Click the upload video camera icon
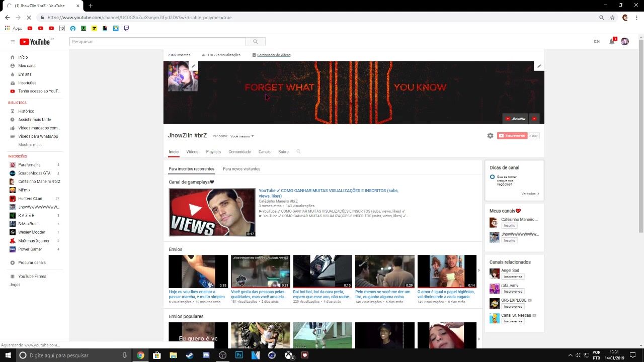The height and width of the screenshot is (362, 644). pos(597,42)
